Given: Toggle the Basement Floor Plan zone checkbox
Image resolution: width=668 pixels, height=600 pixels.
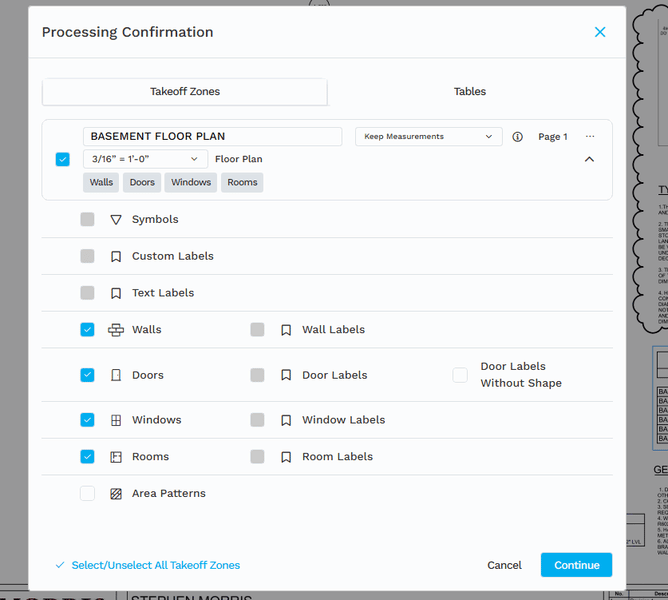Looking at the screenshot, I should (x=63, y=159).
